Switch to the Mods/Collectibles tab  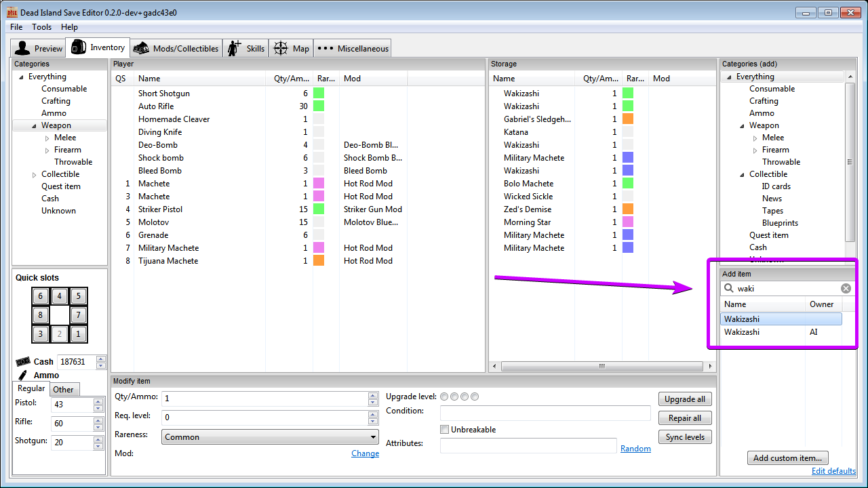coord(176,48)
